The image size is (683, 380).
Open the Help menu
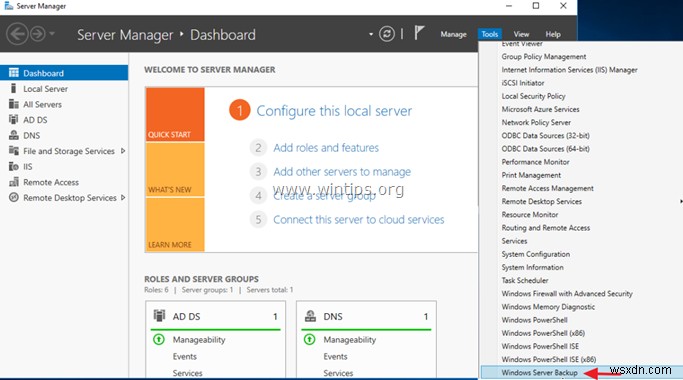coord(553,34)
